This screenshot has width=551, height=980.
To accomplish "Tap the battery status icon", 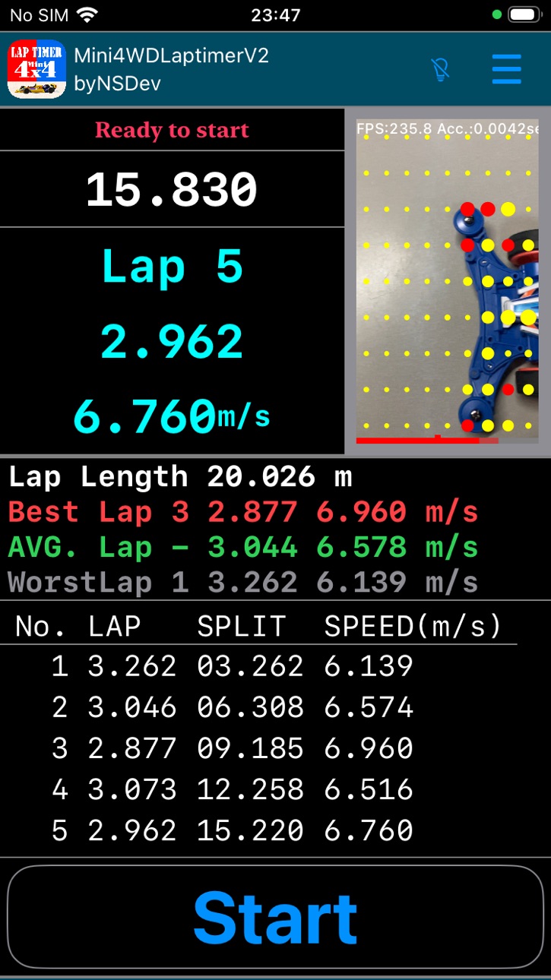I will coord(524,14).
